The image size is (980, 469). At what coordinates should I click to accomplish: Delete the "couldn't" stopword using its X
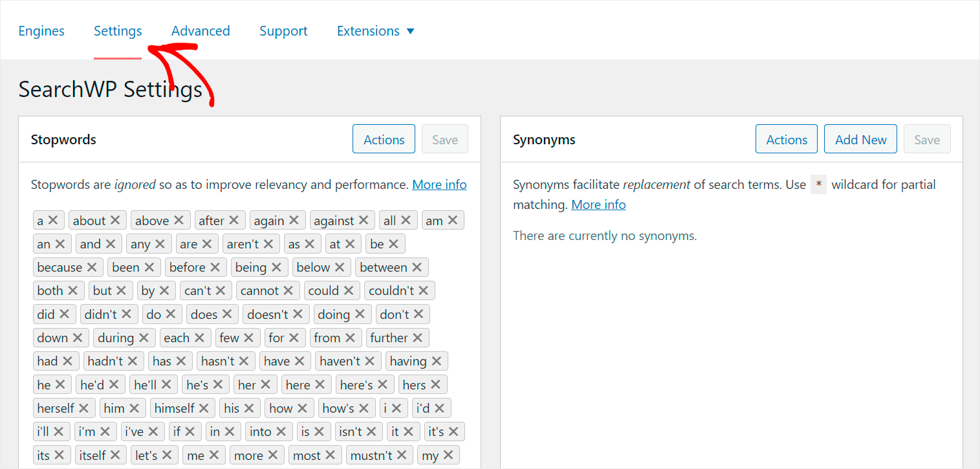pyautogui.click(x=424, y=290)
